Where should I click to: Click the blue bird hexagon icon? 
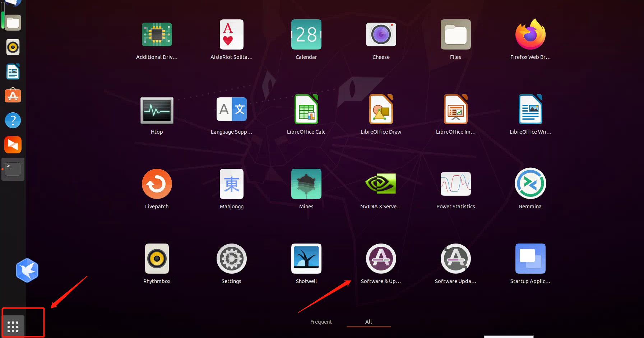[x=27, y=270]
